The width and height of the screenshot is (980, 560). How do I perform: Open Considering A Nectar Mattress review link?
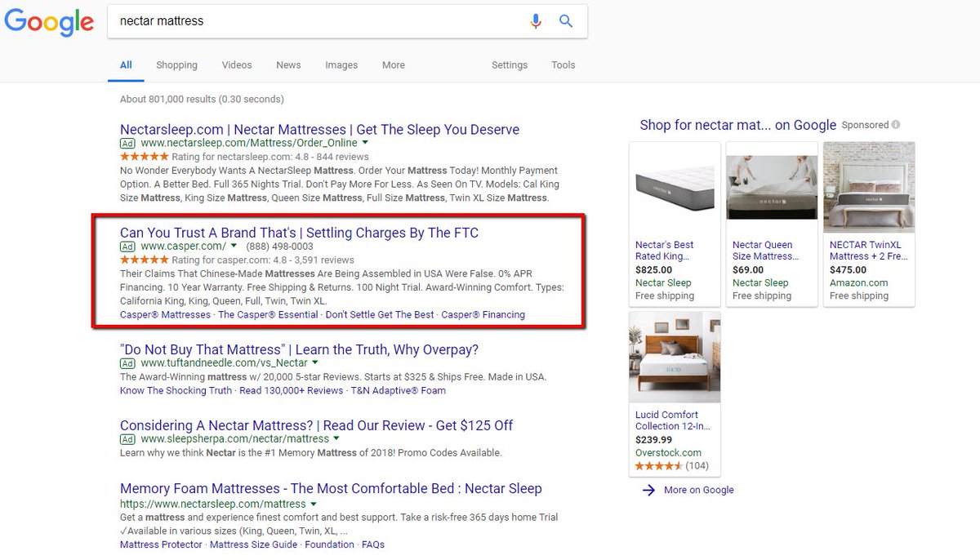coord(316,425)
